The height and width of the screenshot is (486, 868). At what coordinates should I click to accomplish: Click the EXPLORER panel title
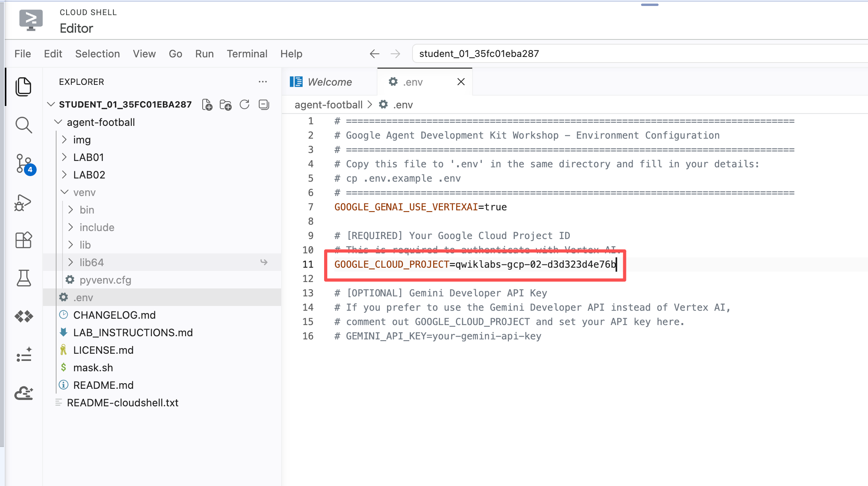point(81,82)
